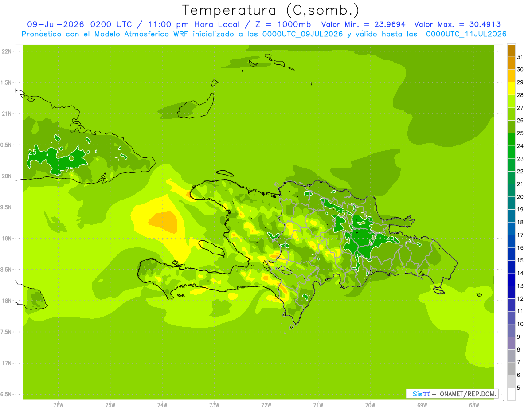
Task: Click the '20N' latitude label
Action: 8,176
